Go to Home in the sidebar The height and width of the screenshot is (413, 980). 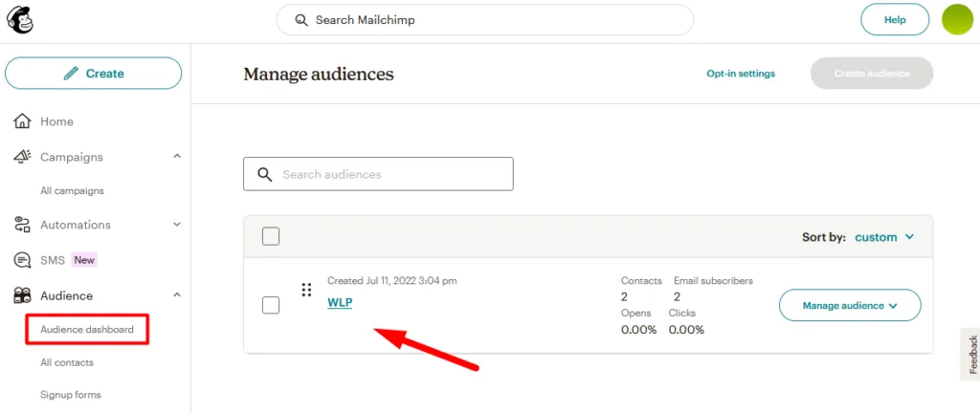pos(56,121)
